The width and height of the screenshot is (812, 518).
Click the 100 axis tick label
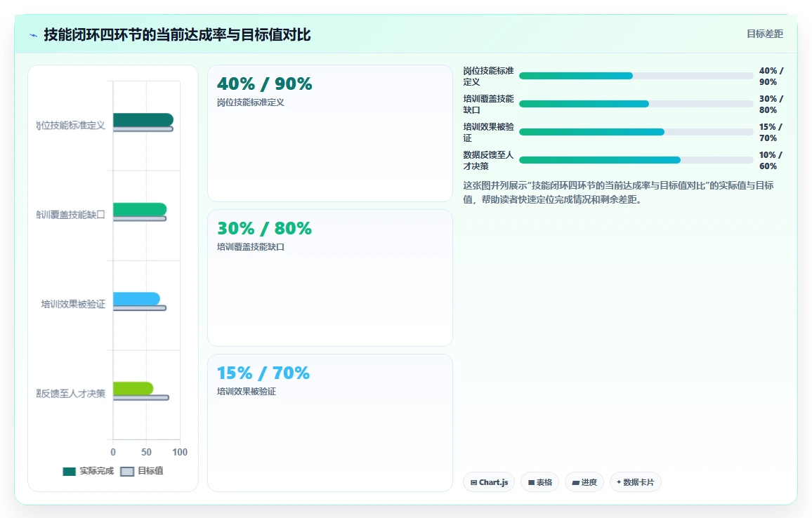click(x=180, y=452)
